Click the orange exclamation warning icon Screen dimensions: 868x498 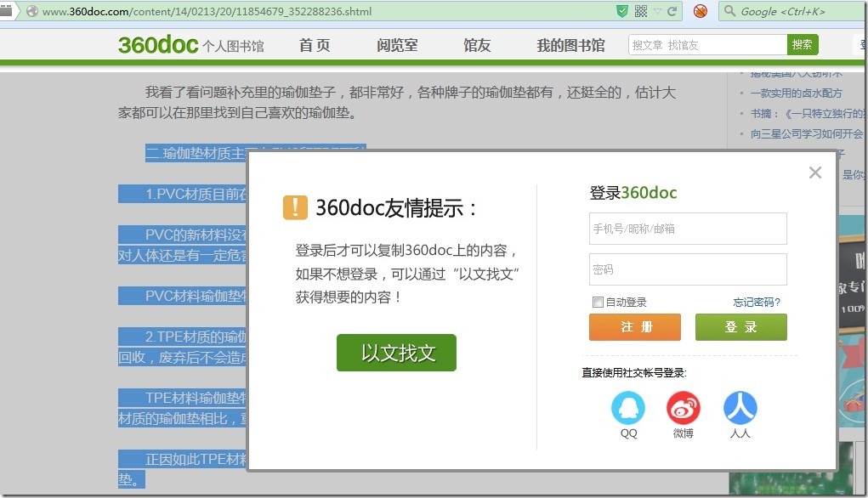tap(295, 207)
